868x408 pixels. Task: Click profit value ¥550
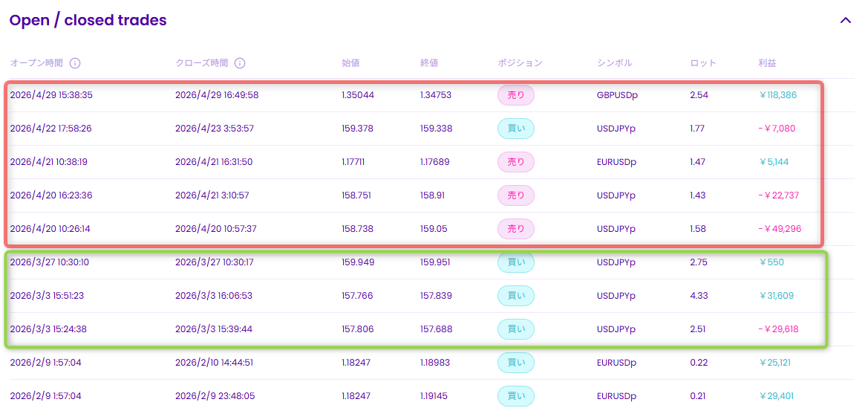(x=771, y=262)
